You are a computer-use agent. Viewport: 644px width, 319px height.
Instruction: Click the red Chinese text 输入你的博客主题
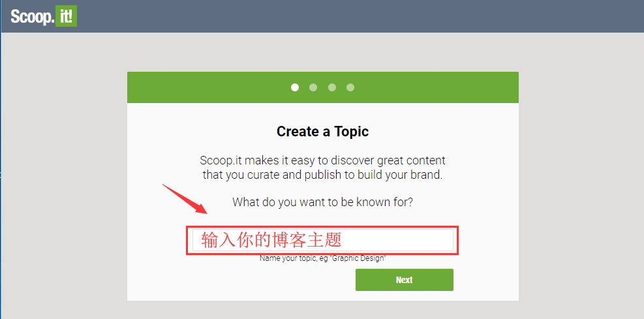tap(271, 240)
